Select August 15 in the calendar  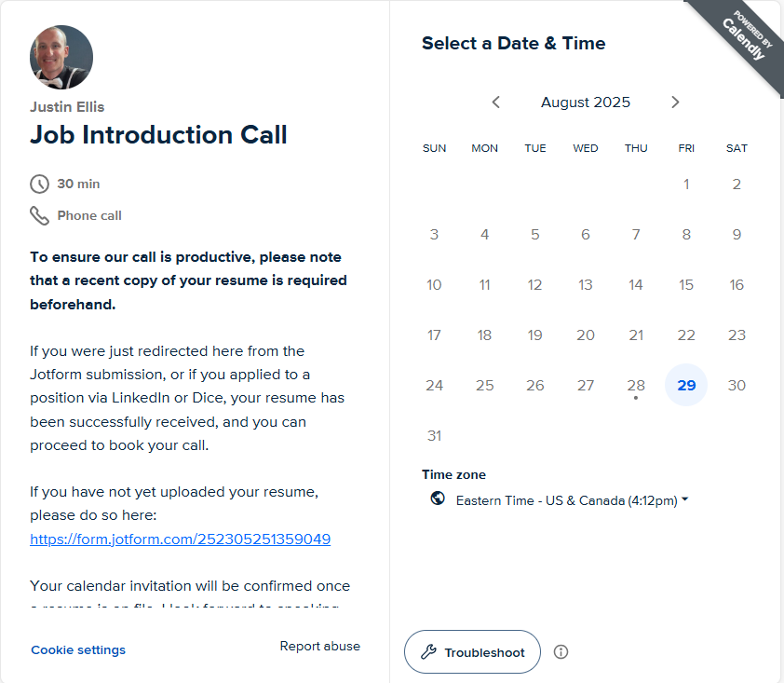[x=686, y=284]
